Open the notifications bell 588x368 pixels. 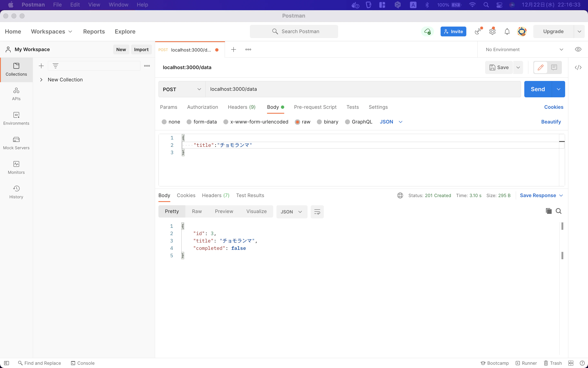tap(507, 31)
